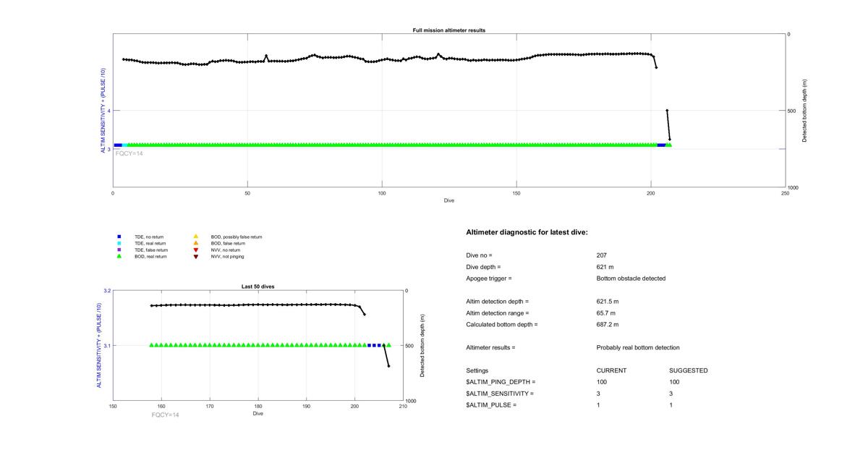Click the detection range value '65.7 m'
Screen dimensions: 868x450
[x=606, y=313]
